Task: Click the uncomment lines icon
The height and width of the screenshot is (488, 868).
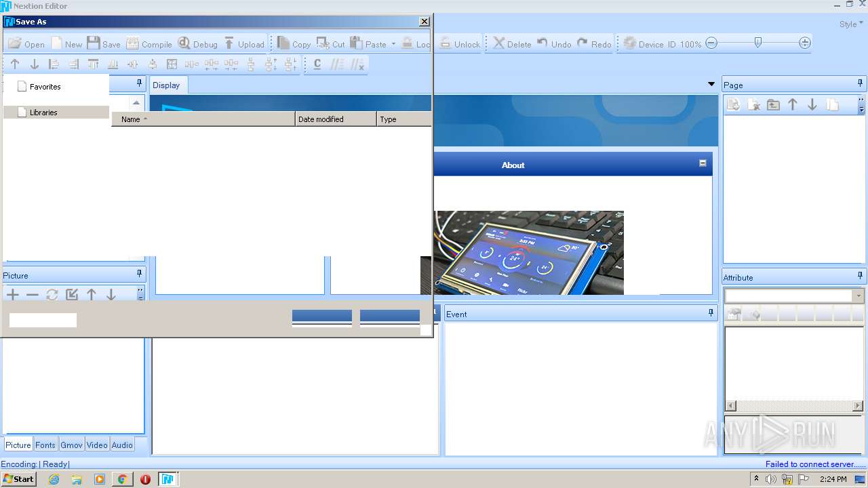Action: coord(357,64)
